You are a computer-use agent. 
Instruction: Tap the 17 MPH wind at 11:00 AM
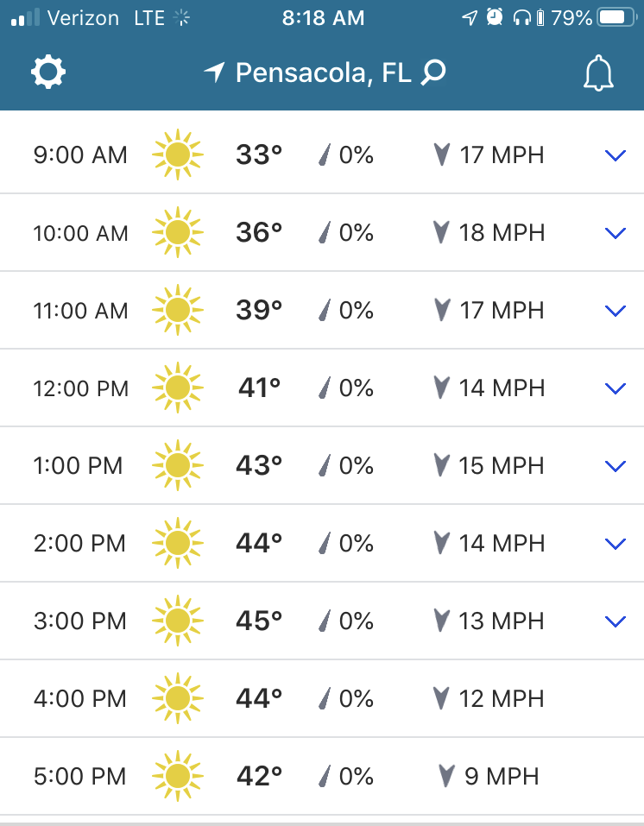[502, 311]
